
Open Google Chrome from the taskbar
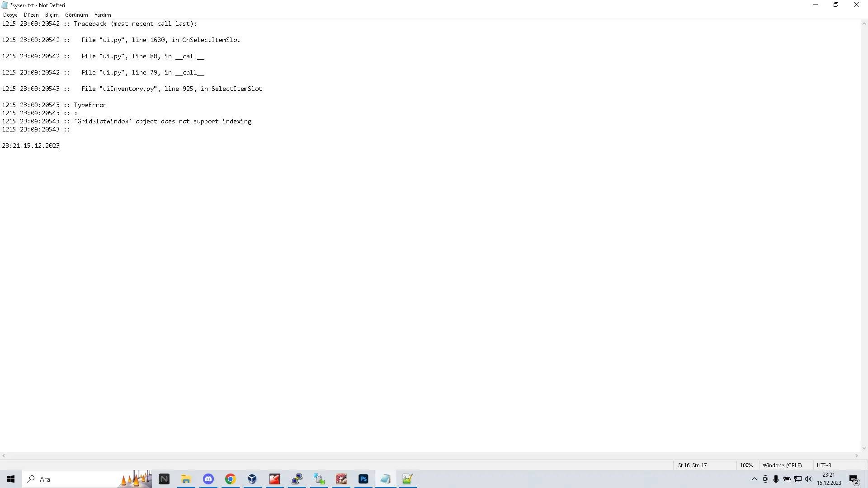(x=231, y=479)
